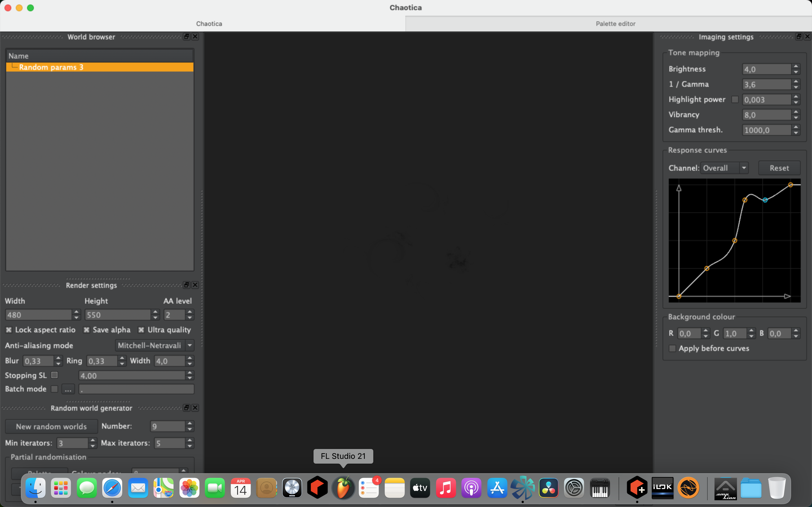Enable the Save alpha checkbox
Image resolution: width=812 pixels, height=507 pixels.
tap(87, 330)
